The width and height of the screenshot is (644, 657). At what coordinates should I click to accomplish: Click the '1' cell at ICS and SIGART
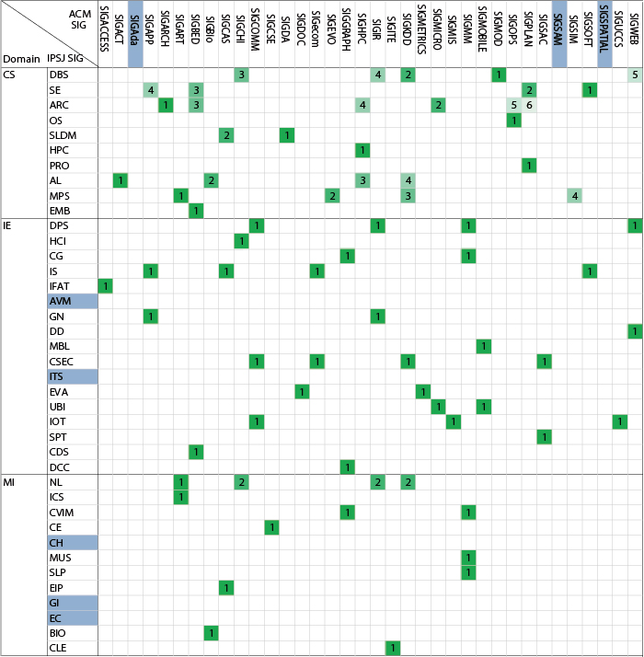[181, 498]
